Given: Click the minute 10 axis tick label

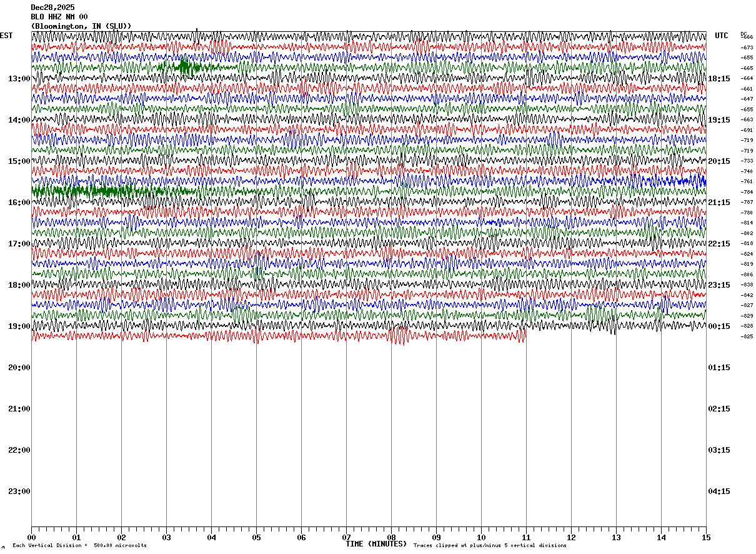Looking at the screenshot, I should point(481,538).
